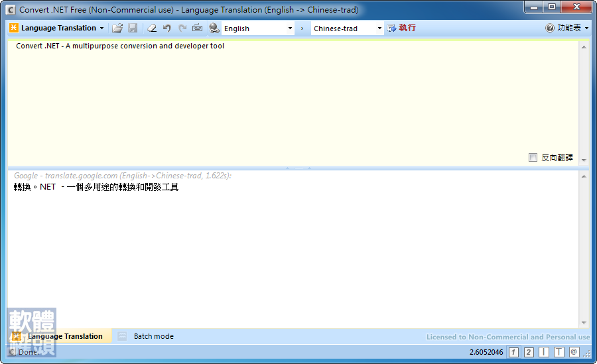Switch to the Language Translation bottom tab
Screen dimensions: 597x364
pyautogui.click(x=60, y=336)
